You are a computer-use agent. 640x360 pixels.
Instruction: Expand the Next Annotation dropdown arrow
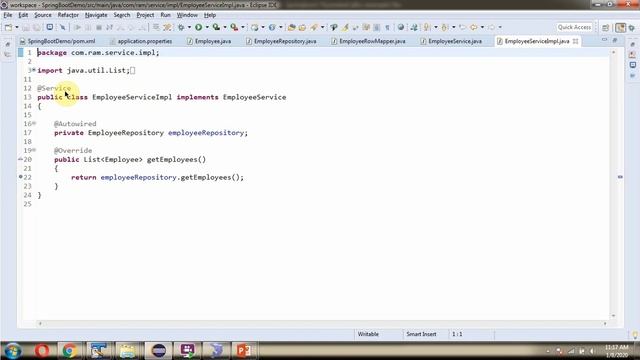click(436, 27)
